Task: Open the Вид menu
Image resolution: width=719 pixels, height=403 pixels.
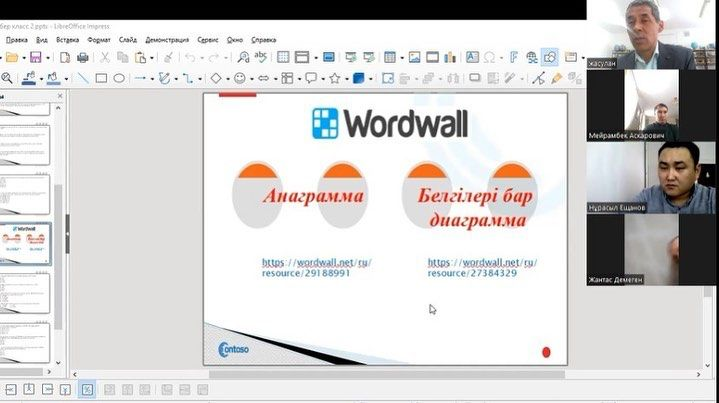Action: click(41, 40)
